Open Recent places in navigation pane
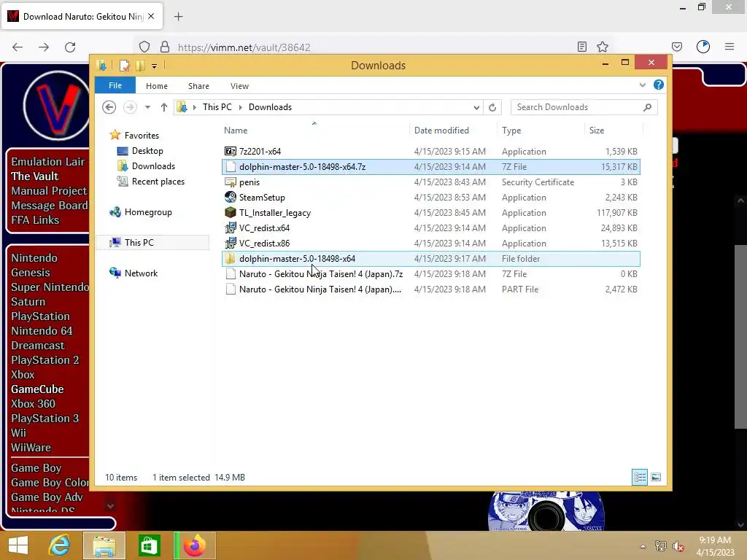The width and height of the screenshot is (747, 560). pos(158,182)
